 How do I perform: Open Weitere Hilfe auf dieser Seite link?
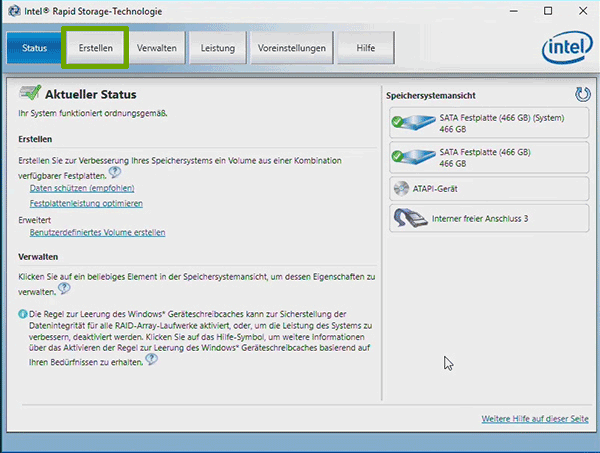535,419
